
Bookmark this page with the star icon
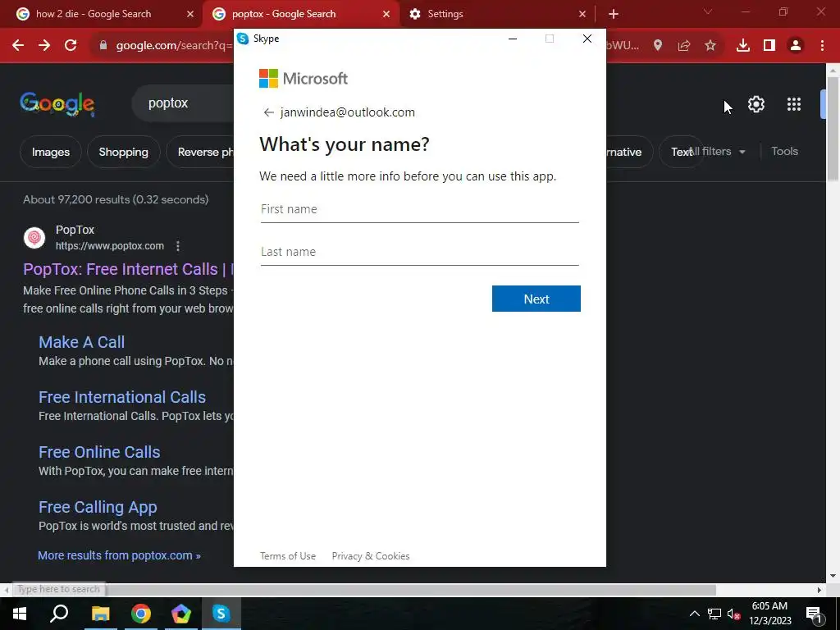tap(710, 46)
